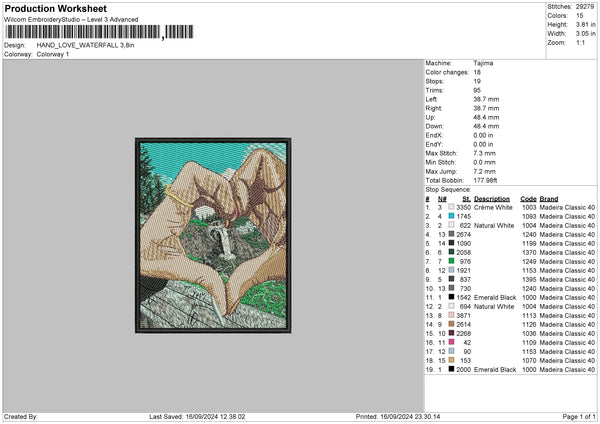The image size is (600, 424).
Task: Pick the Crème White swatch in stop 1
Action: click(x=452, y=207)
